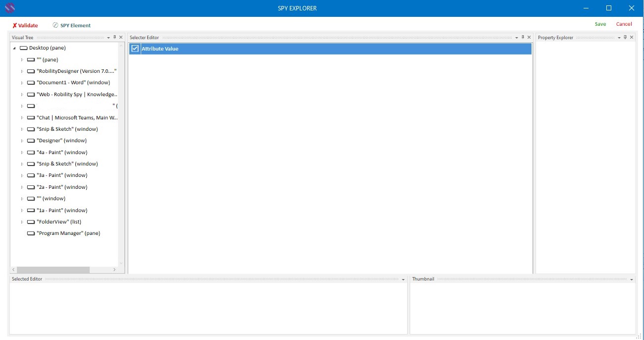Open the Selected Editor panel dropdown arrow
The image size is (644, 340).
[x=403, y=280]
